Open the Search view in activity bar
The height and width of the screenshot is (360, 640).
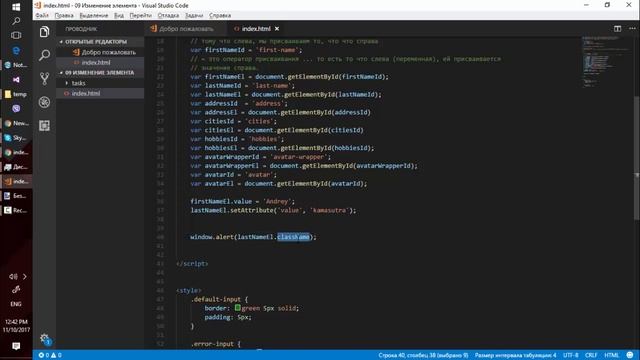(x=44, y=55)
